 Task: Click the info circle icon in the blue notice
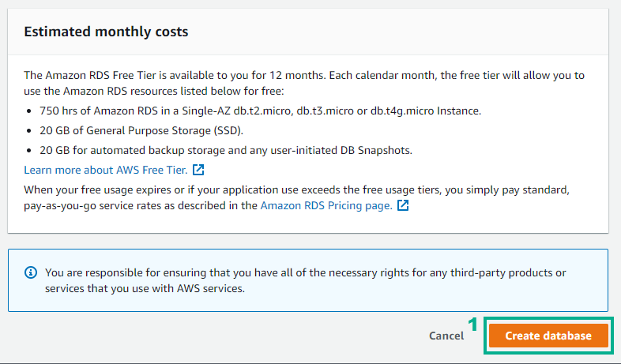(31, 272)
